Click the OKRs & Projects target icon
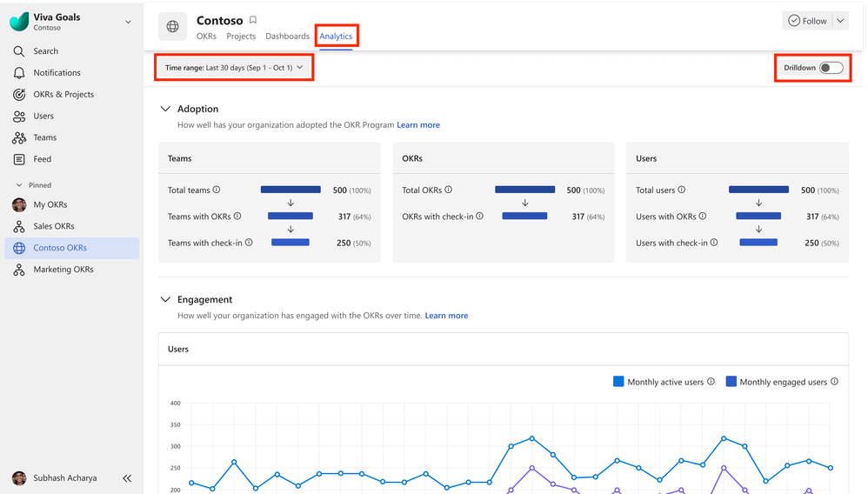 [19, 95]
